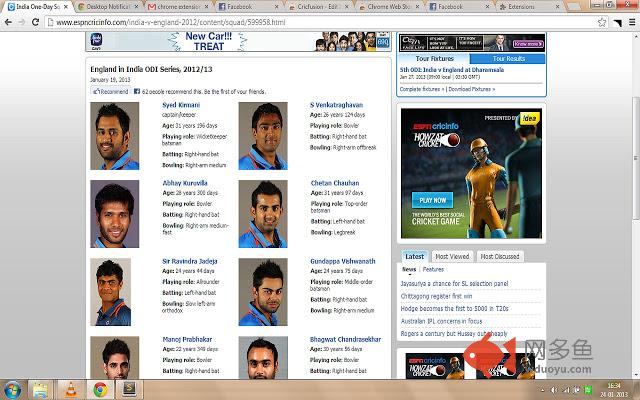Image resolution: width=640 pixels, height=400 pixels.
Task: Reload the page with the refresh icon
Action: click(x=36, y=22)
